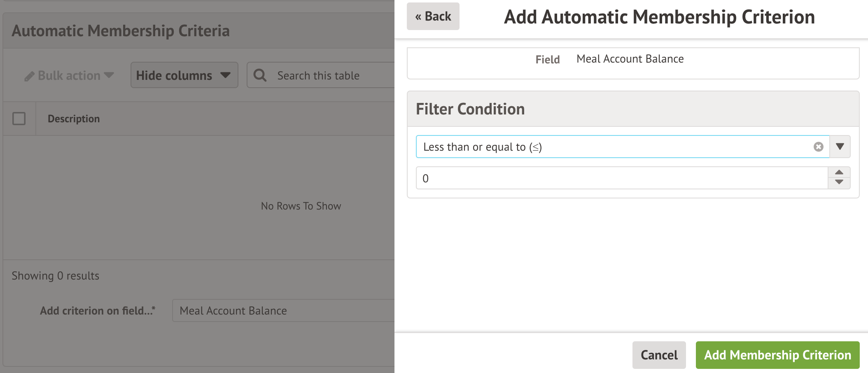Click the 'Less than or equal to' combo field
Viewport: 868px width, 373px height.
(614, 147)
